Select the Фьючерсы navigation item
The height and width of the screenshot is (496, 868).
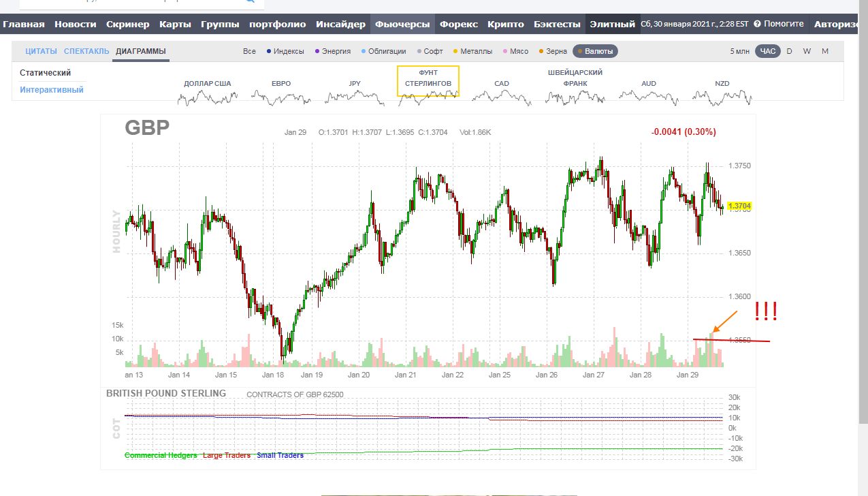[x=402, y=25]
